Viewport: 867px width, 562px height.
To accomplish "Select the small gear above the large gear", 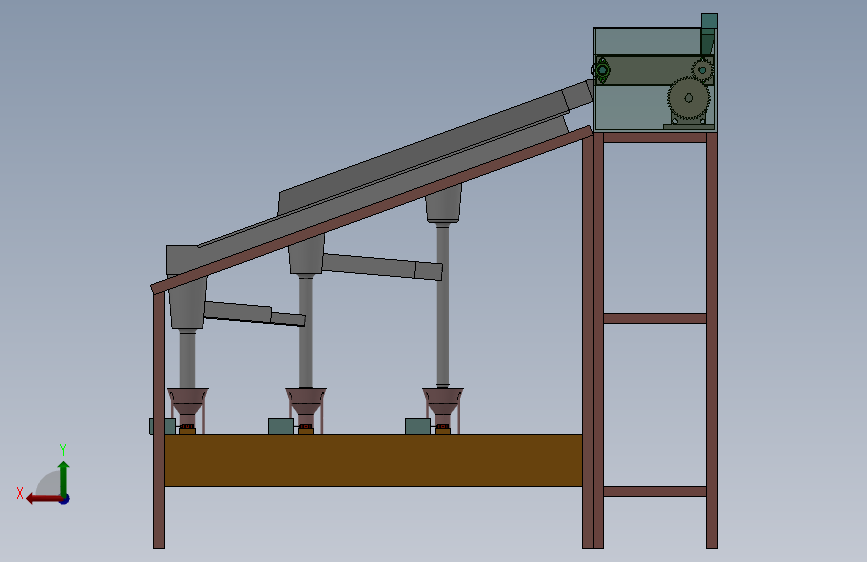I will click(702, 70).
